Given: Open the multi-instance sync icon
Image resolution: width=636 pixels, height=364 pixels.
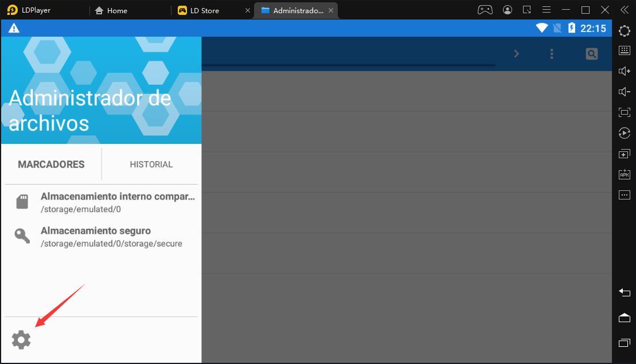Looking at the screenshot, I should point(625,154).
